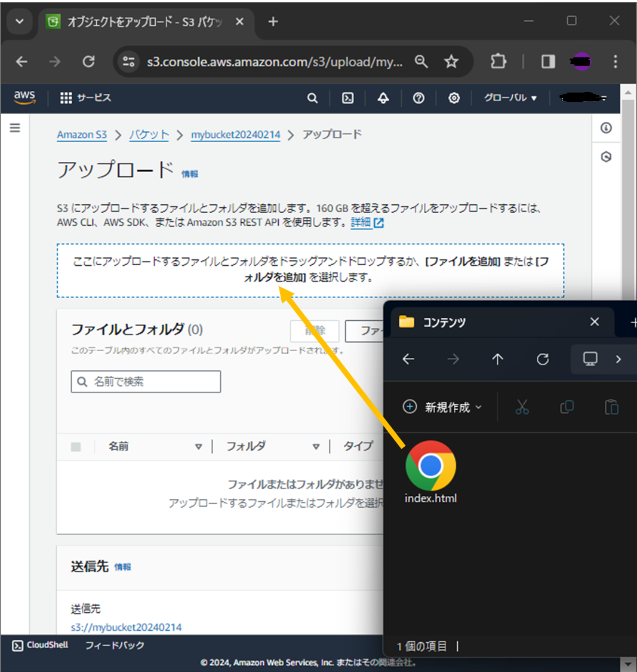Click Chrome back navigation arrow
Viewport: 637px width, 672px height.
coord(22,62)
